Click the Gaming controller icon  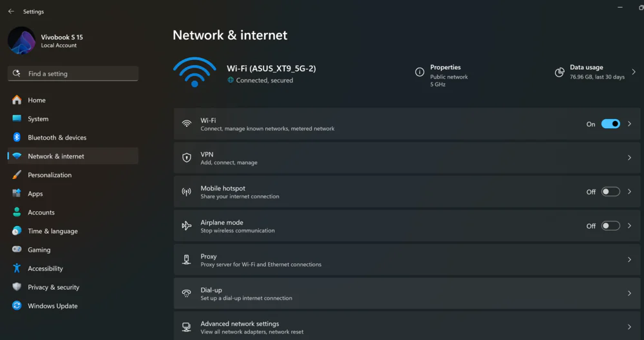click(17, 249)
